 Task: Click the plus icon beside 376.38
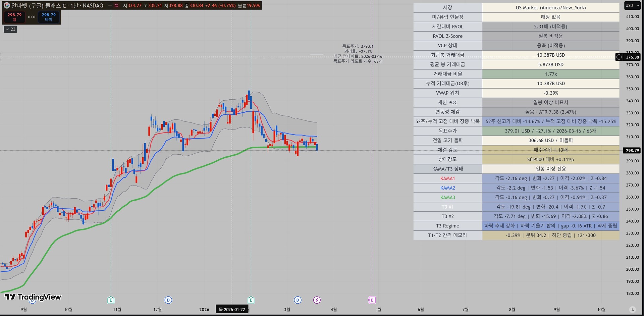tap(619, 57)
